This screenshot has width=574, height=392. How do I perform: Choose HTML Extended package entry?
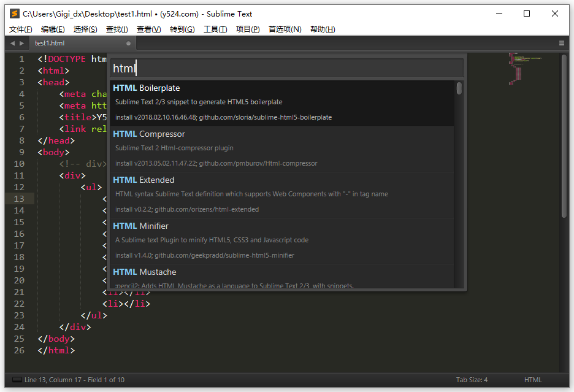click(282, 196)
